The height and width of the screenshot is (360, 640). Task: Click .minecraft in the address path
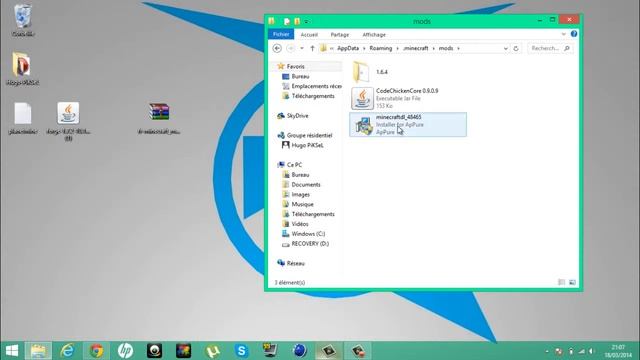click(416, 48)
